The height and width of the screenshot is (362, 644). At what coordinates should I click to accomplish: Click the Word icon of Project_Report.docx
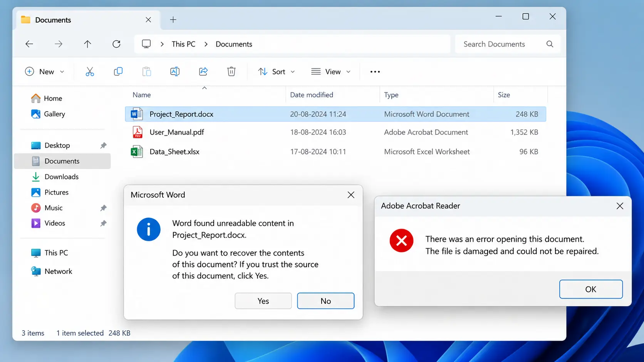(x=137, y=114)
